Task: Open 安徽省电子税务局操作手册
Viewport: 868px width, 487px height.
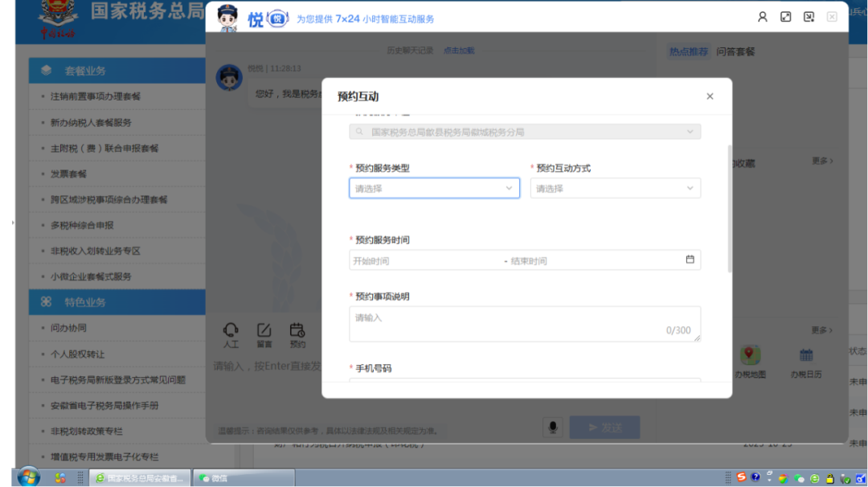Action: [104, 405]
